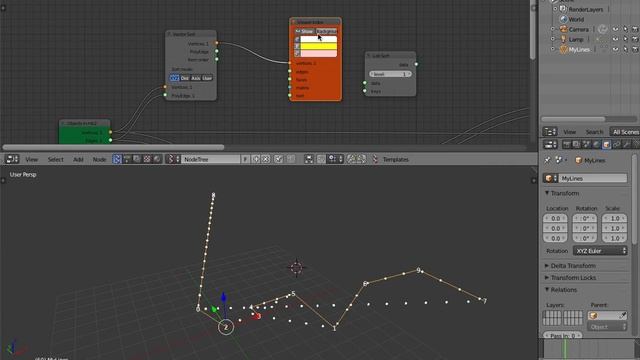Click the yellow edge color swatch

point(318,47)
